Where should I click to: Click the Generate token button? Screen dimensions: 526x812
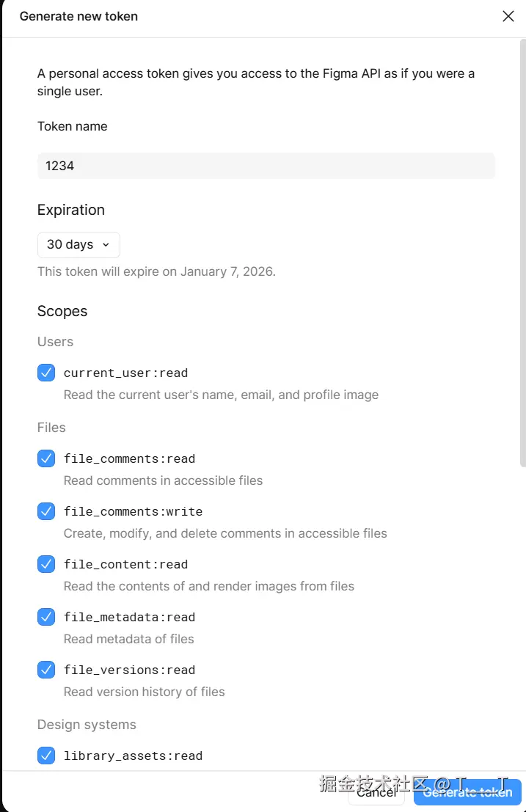[x=467, y=792]
